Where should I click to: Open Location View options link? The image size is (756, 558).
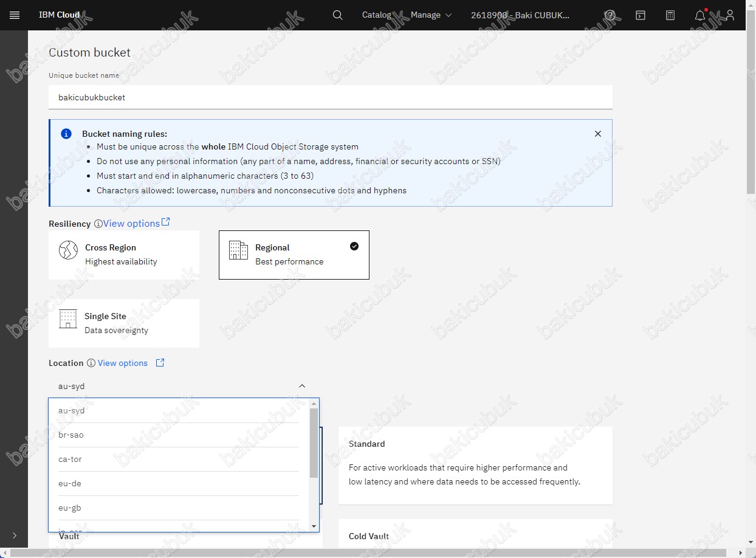click(x=123, y=363)
